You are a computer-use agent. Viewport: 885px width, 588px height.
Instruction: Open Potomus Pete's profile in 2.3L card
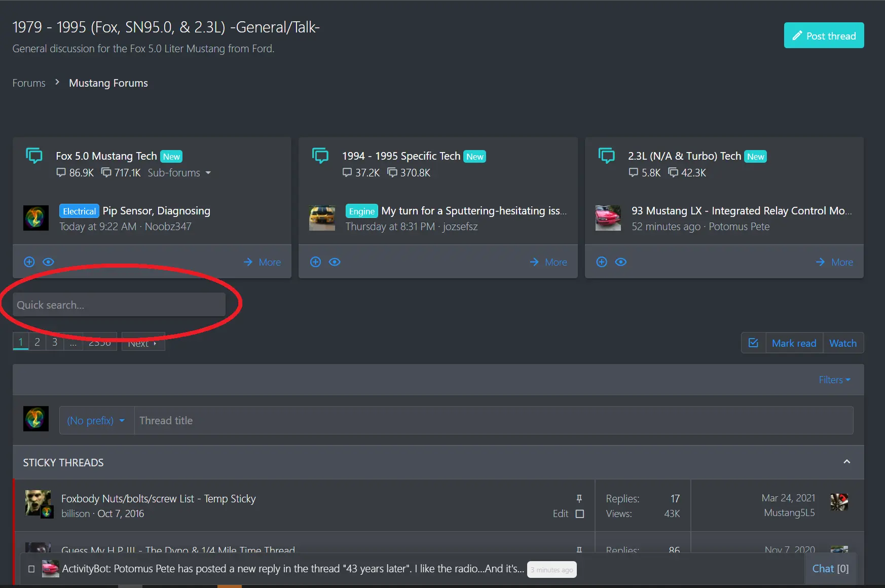739,227
